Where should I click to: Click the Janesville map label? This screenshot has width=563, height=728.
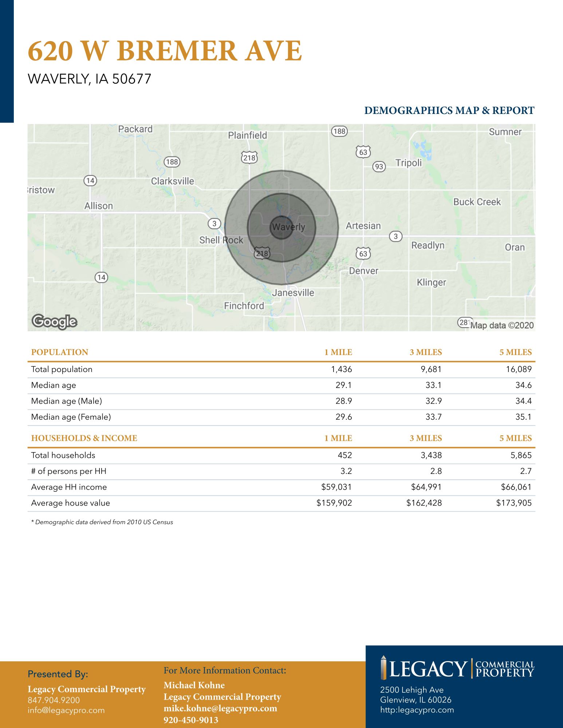[293, 293]
